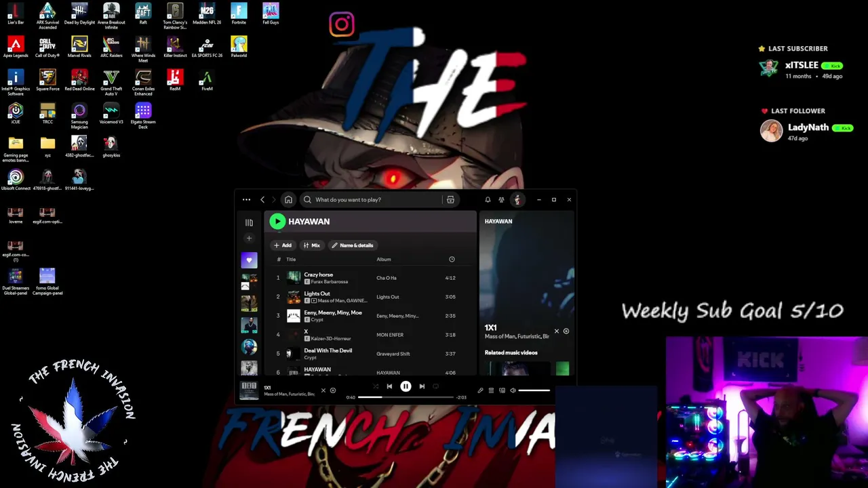The height and width of the screenshot is (488, 868).
Task: Sort tracks by the duration clock icon
Action: (x=452, y=260)
